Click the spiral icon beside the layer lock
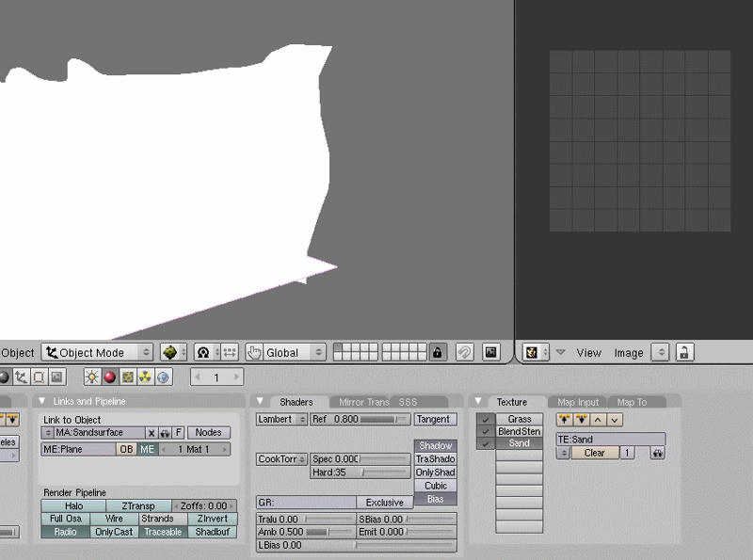This screenshot has height=560, width=753. (464, 353)
